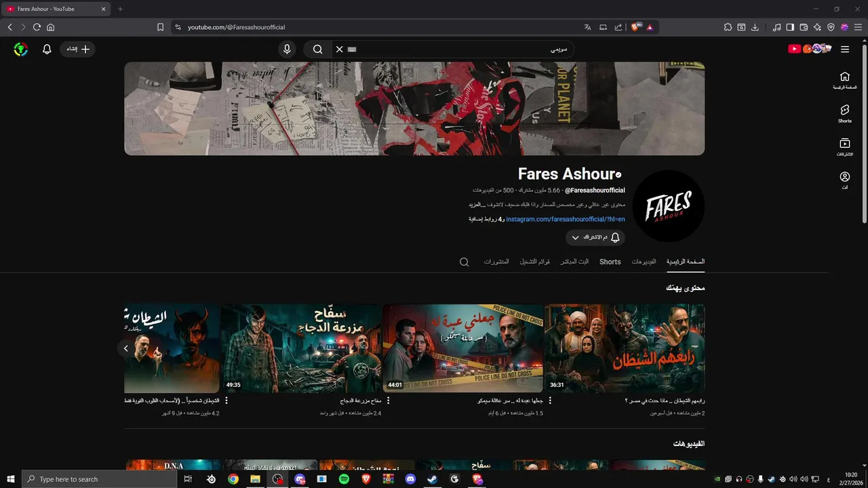Open the Brave wallet icon
This screenshot has height=488, width=868.
coord(804,27)
